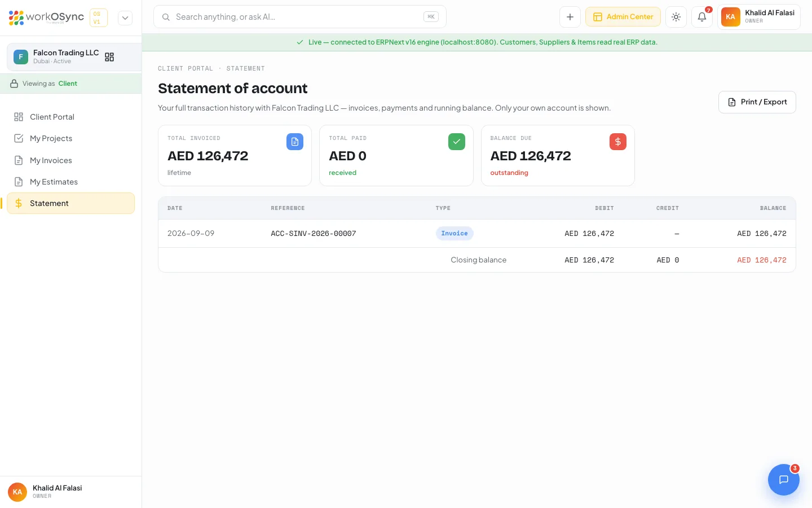The image size is (812, 508).
Task: Click Print / Export button
Action: pos(757,102)
